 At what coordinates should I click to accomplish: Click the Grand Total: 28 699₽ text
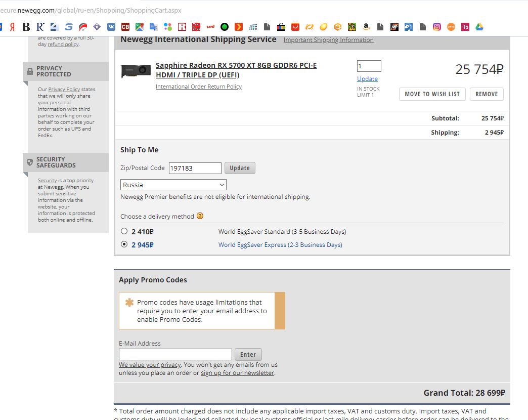[464, 393]
